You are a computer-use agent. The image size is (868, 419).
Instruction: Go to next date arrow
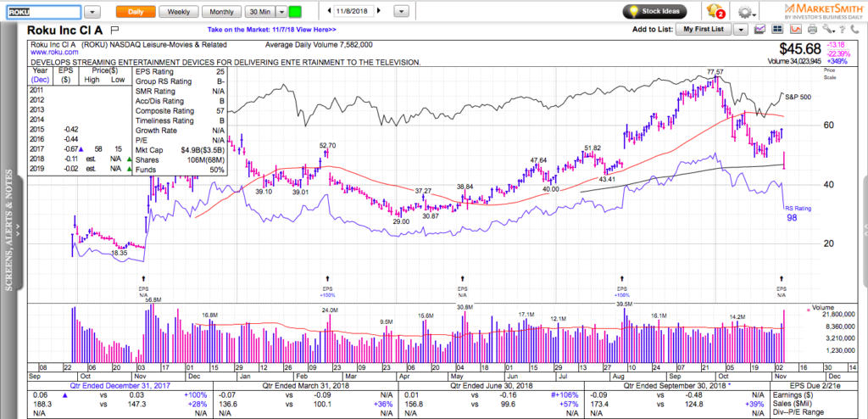[379, 11]
